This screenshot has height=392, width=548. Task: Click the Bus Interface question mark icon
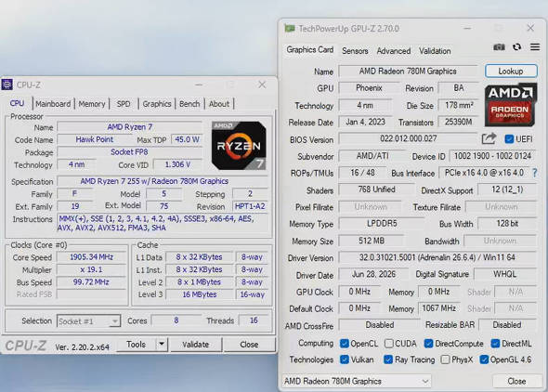pyautogui.click(x=535, y=173)
